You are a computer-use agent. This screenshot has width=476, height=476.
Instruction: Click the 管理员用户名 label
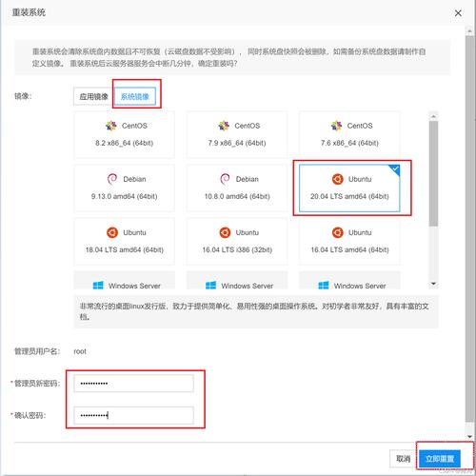tap(37, 351)
